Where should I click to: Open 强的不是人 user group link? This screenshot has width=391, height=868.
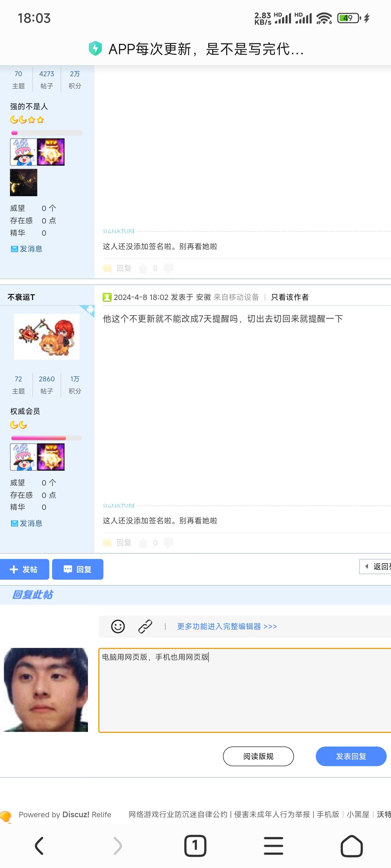[x=29, y=107]
